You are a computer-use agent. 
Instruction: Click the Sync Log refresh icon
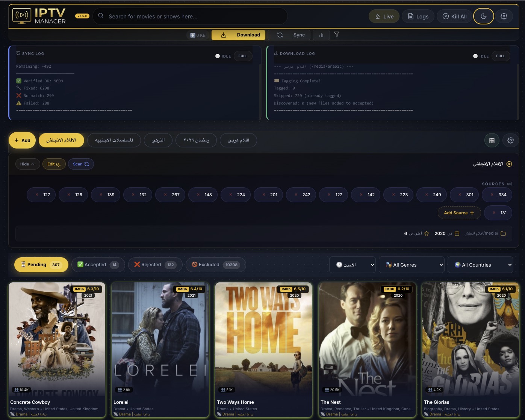18,53
